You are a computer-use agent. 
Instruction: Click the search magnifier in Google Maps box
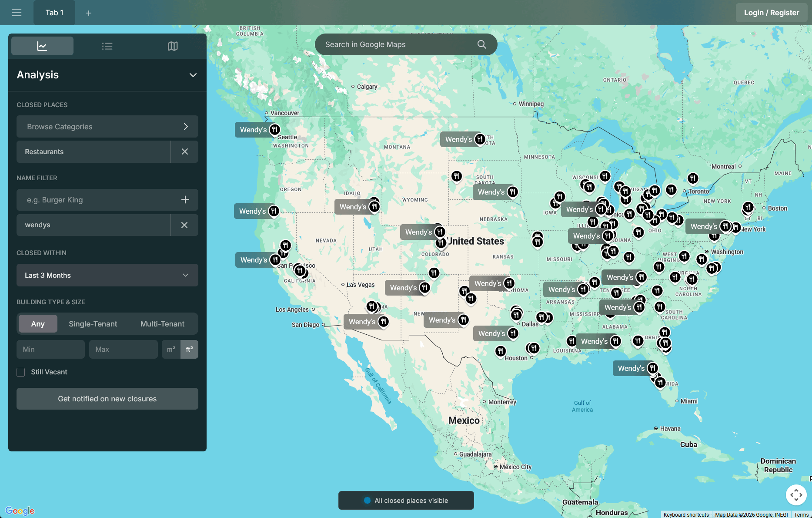pos(481,44)
